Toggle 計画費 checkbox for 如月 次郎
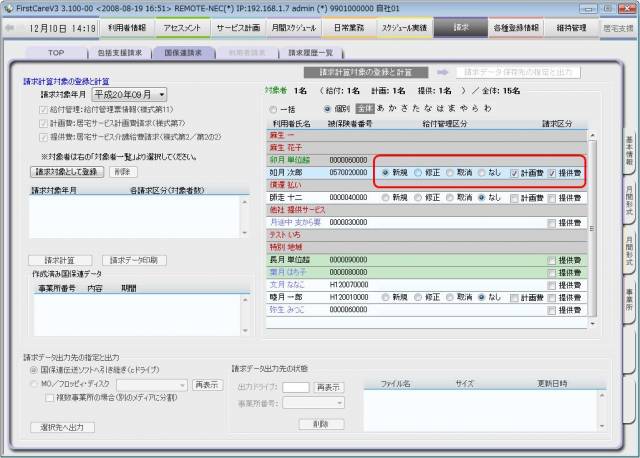Screen dimensions: 640x458 (513, 171)
